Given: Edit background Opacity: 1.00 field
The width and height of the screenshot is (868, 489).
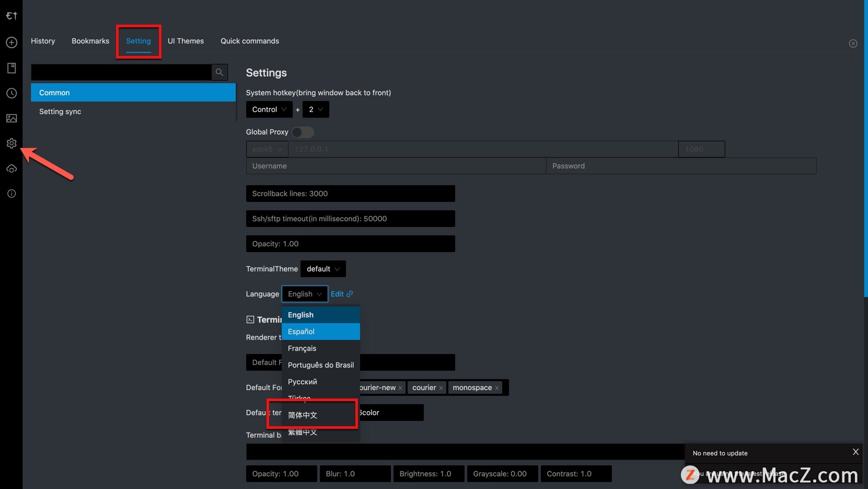Looking at the screenshot, I should coord(282,474).
